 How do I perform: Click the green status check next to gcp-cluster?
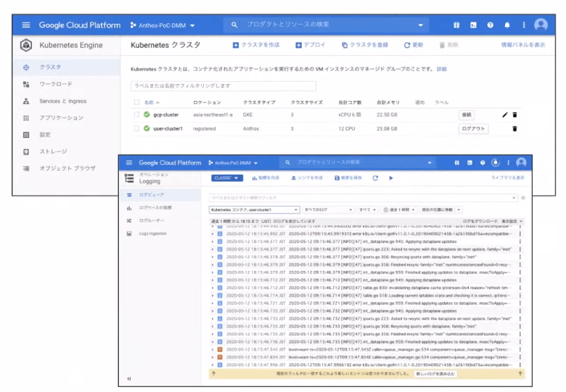click(147, 115)
